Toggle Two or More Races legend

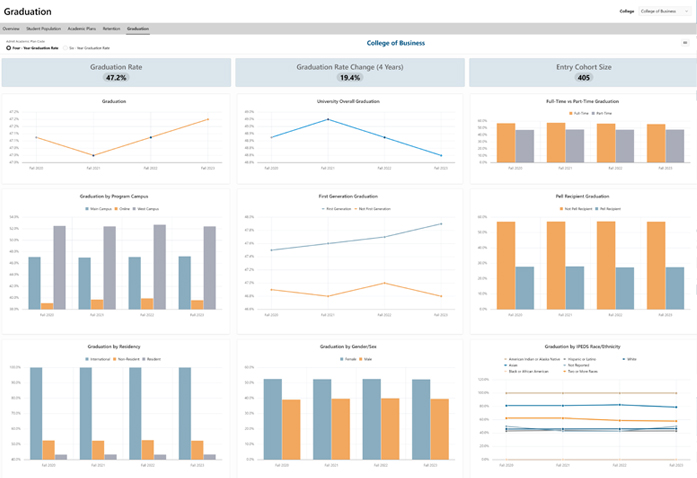(x=581, y=371)
